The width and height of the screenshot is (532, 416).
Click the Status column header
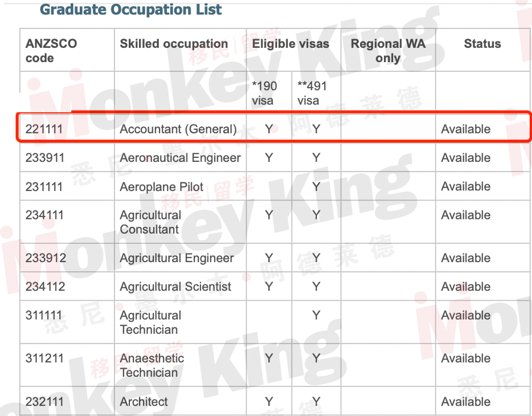(482, 44)
